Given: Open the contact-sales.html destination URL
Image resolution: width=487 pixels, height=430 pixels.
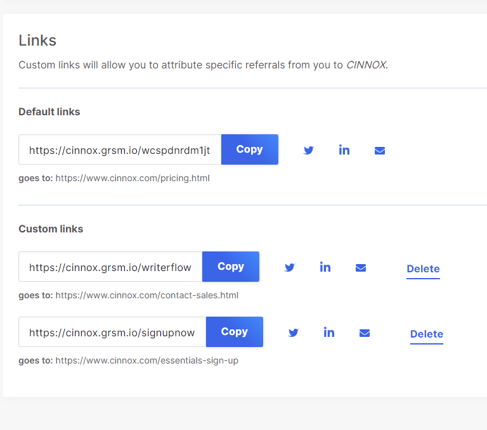Looking at the screenshot, I should pos(147,295).
